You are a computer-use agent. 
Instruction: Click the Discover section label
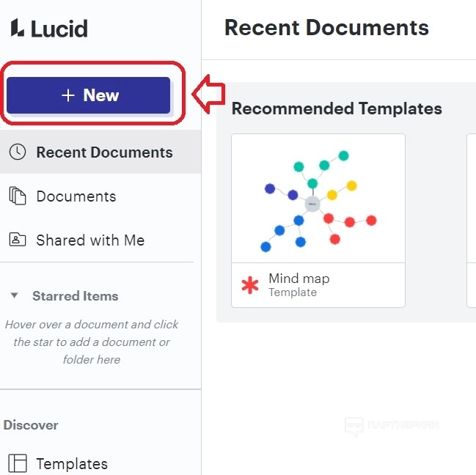pos(31,425)
